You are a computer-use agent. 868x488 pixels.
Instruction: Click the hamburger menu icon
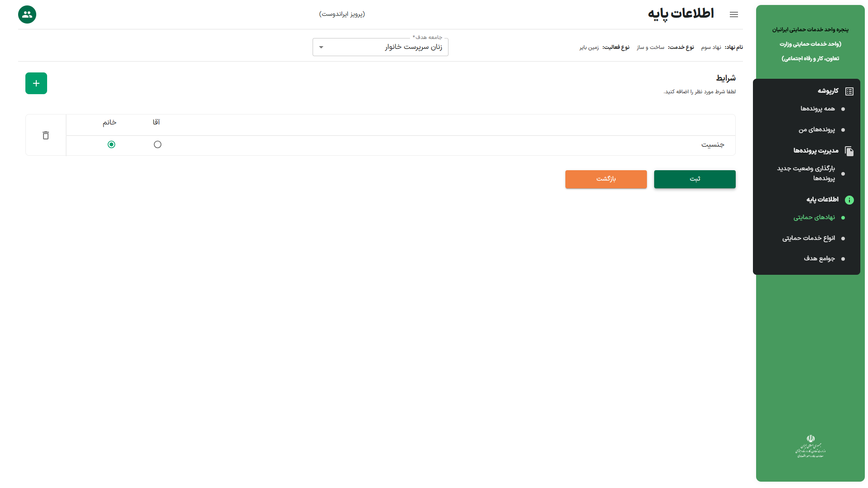click(733, 14)
